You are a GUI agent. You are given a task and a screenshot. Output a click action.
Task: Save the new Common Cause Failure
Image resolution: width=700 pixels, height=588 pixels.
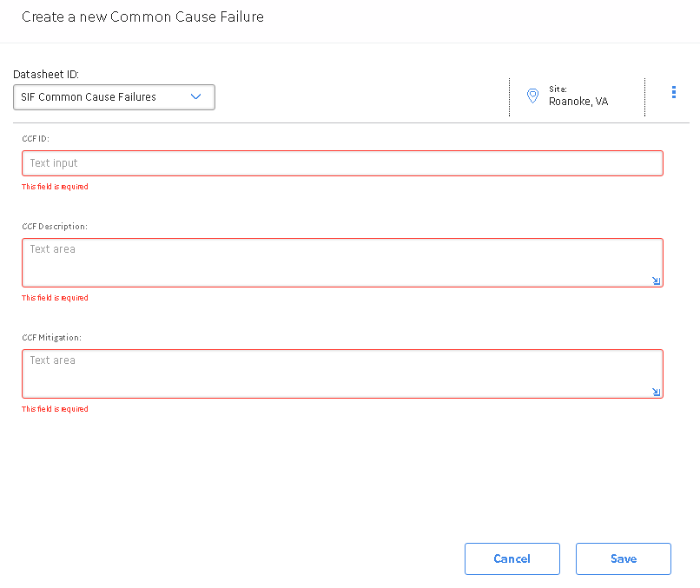(624, 558)
